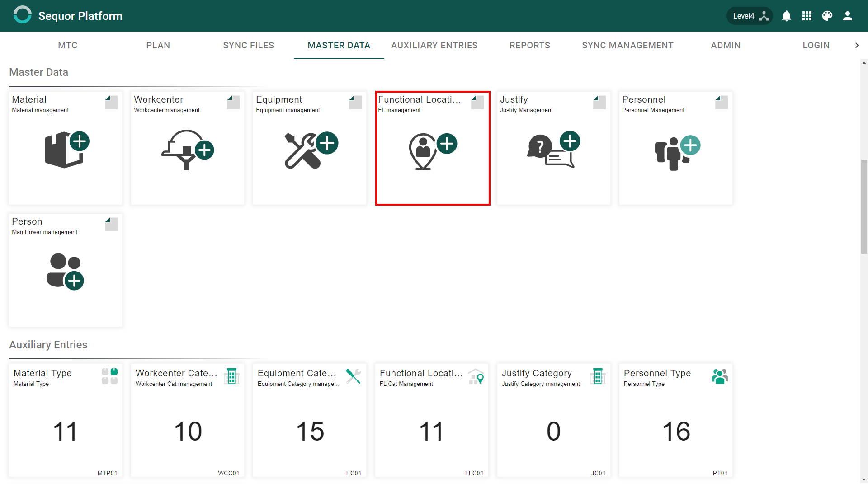This screenshot has height=488, width=868.
Task: Switch to the PLAN tab
Action: (158, 45)
